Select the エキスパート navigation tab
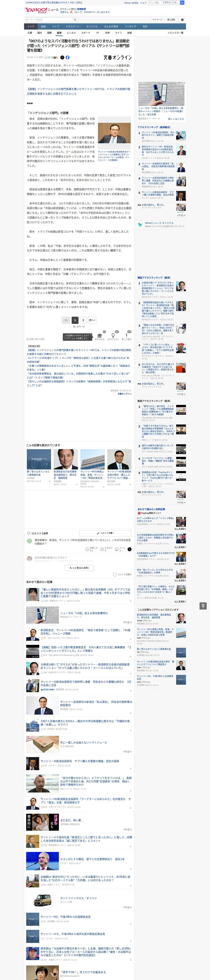The height and width of the screenshot is (980, 210). [x=72, y=26]
